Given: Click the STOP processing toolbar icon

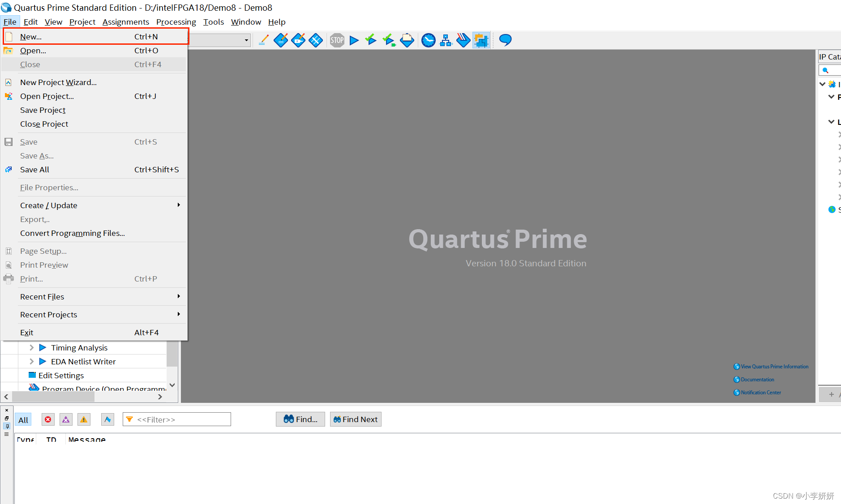Looking at the screenshot, I should click(x=337, y=40).
